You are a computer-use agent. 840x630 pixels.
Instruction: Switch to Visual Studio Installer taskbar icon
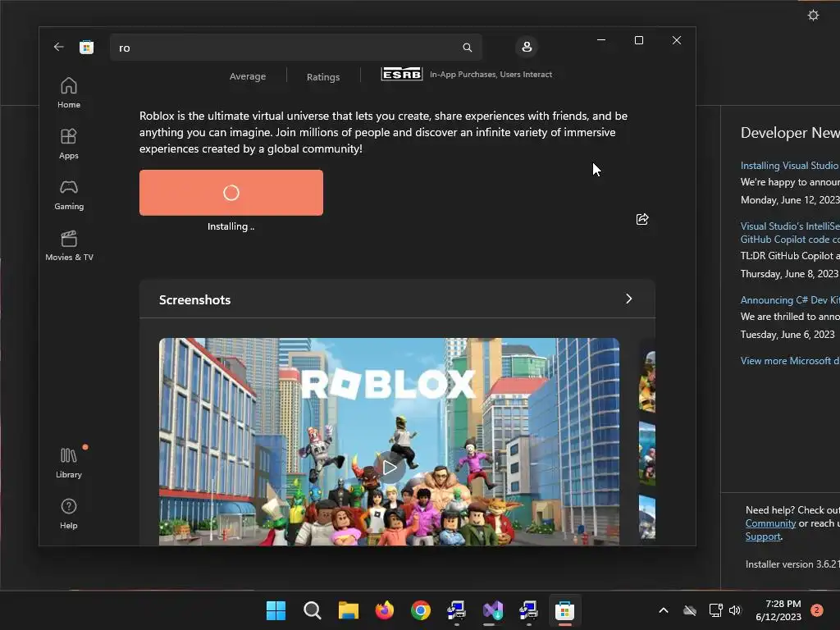click(x=493, y=610)
